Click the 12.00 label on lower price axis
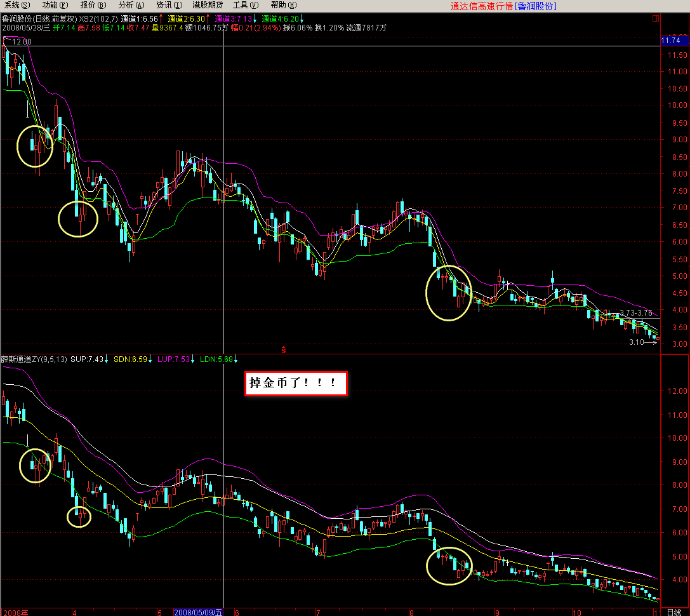 click(677, 391)
